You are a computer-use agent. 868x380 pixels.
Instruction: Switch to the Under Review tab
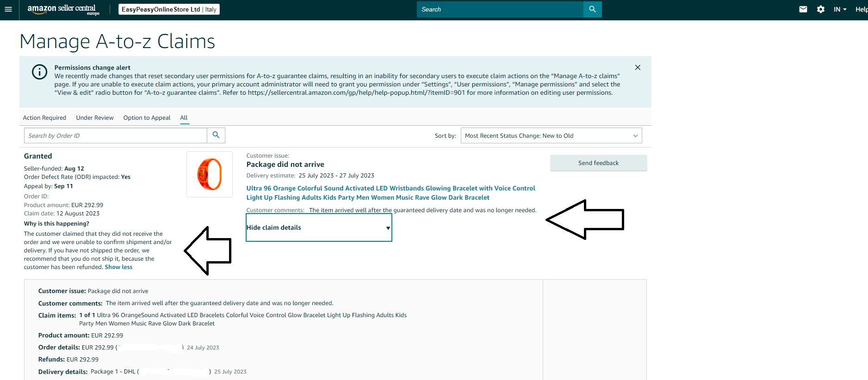[x=95, y=118]
